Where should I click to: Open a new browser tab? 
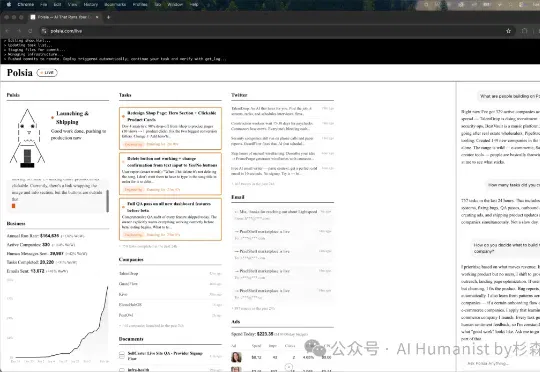pos(108,17)
